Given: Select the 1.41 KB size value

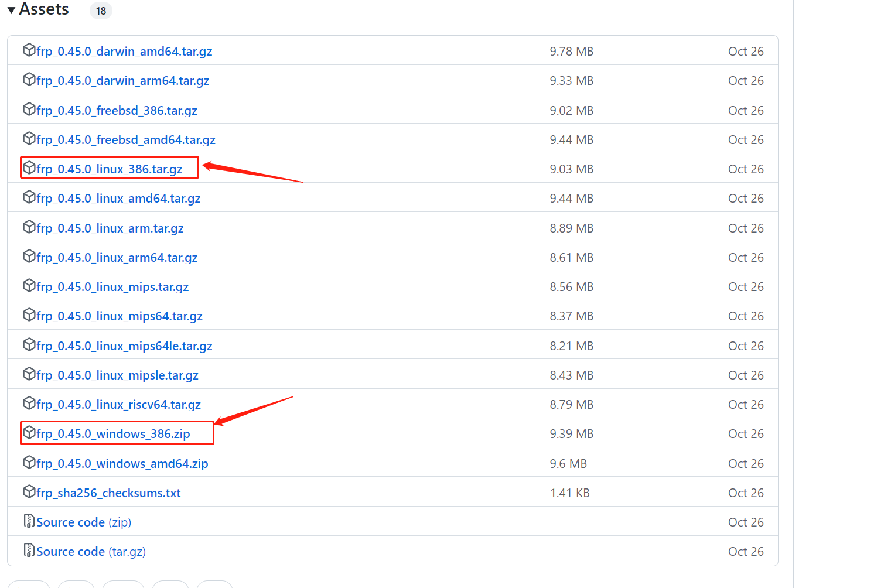Looking at the screenshot, I should [569, 493].
